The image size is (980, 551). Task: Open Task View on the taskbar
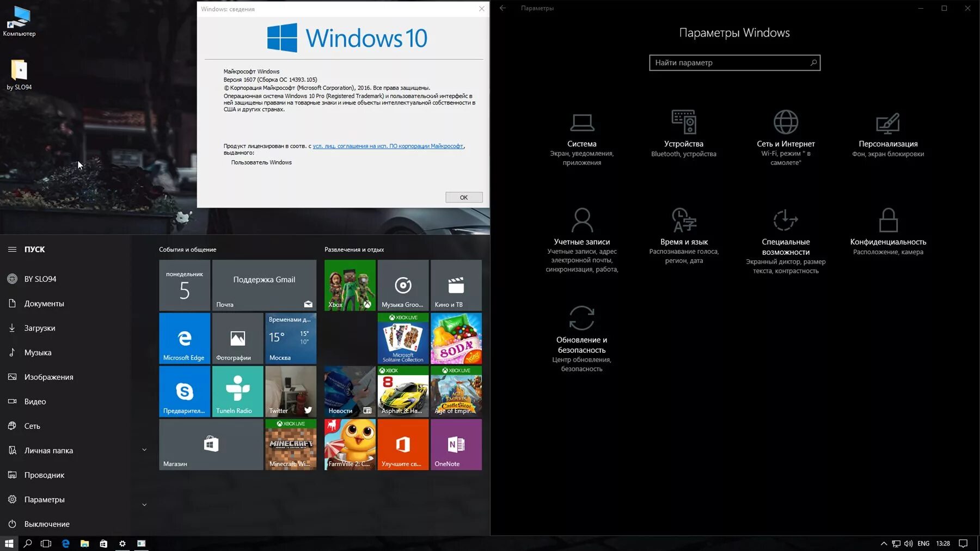pyautogui.click(x=46, y=543)
